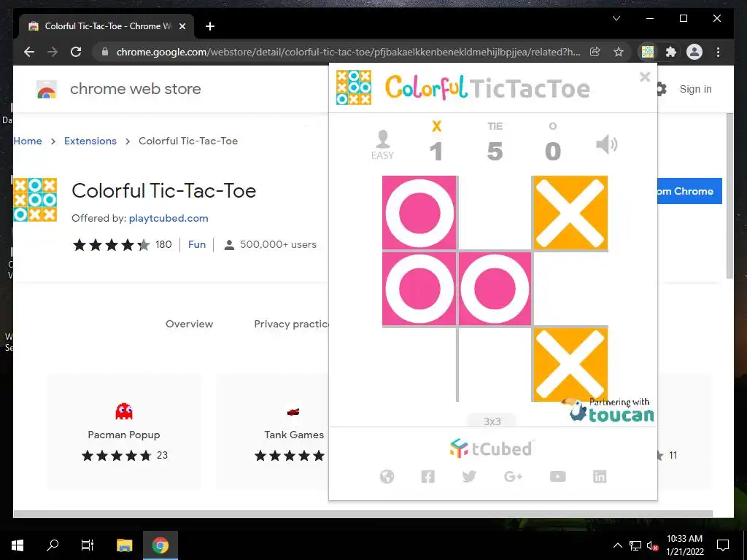This screenshot has height=560, width=747.
Task: Open the Tank Games related extension card
Action: (x=274, y=432)
